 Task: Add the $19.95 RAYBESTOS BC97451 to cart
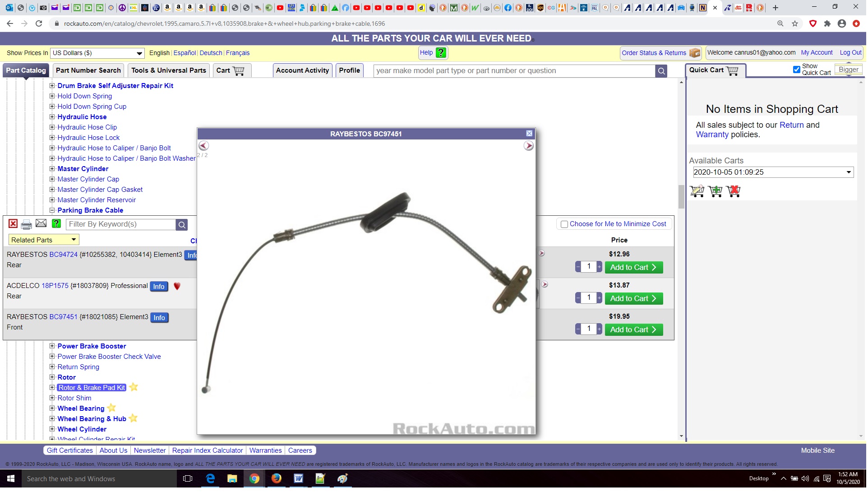[635, 330]
